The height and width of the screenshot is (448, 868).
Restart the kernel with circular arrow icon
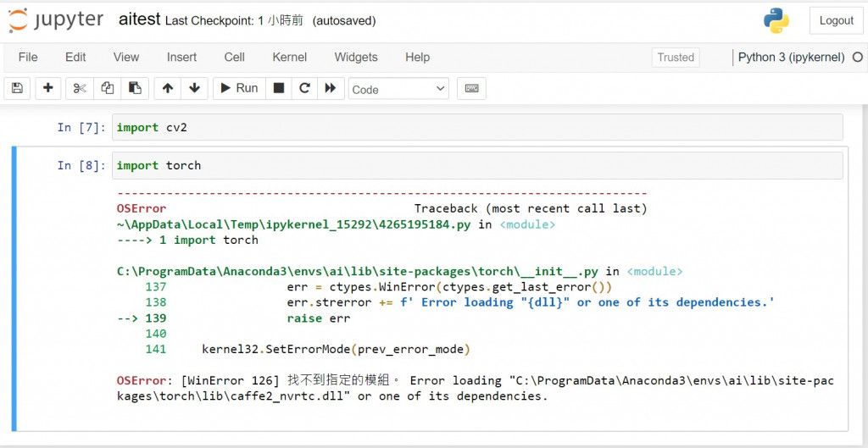tap(304, 88)
